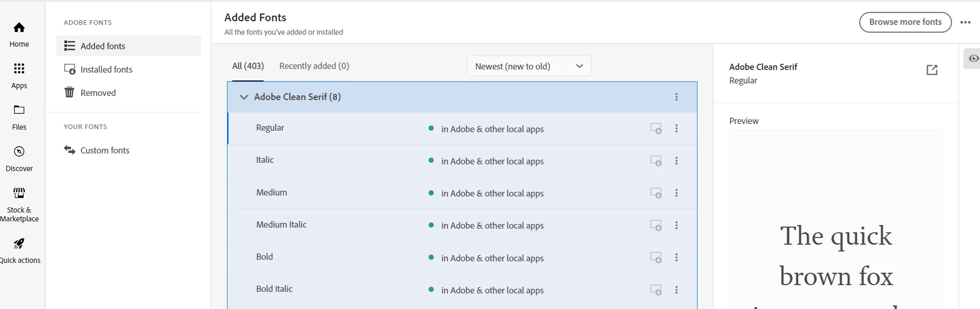Screen dimensions: 980x309
Task: Open more options for Italic style
Action: (x=676, y=161)
